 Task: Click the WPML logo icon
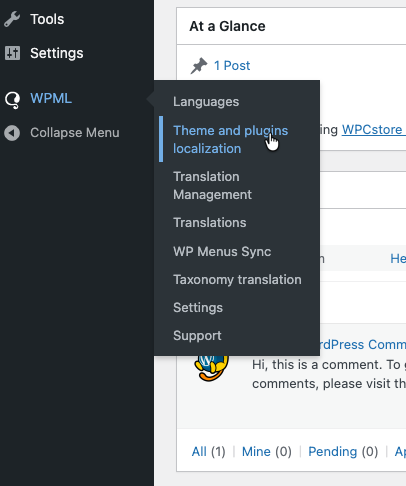point(13,100)
